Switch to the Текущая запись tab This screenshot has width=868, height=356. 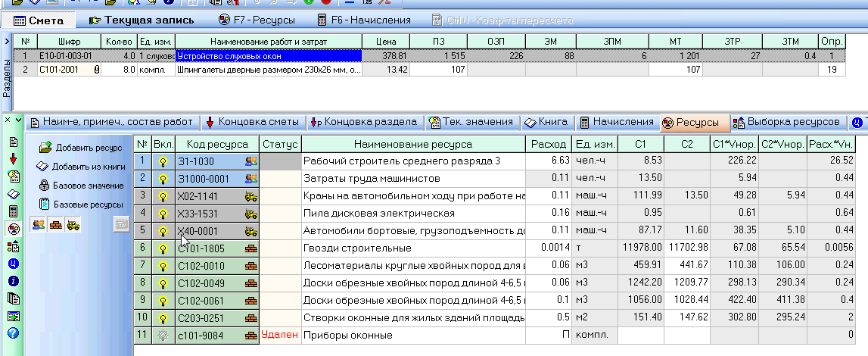pos(141,20)
